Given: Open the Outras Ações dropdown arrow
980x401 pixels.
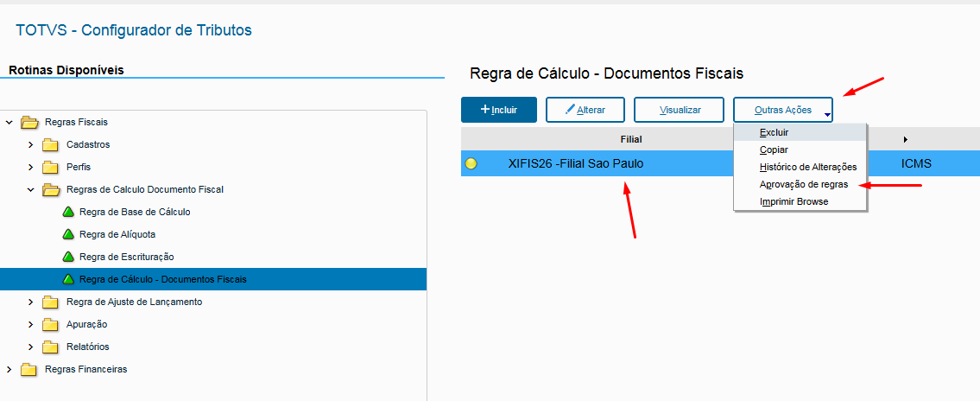Looking at the screenshot, I should [826, 115].
